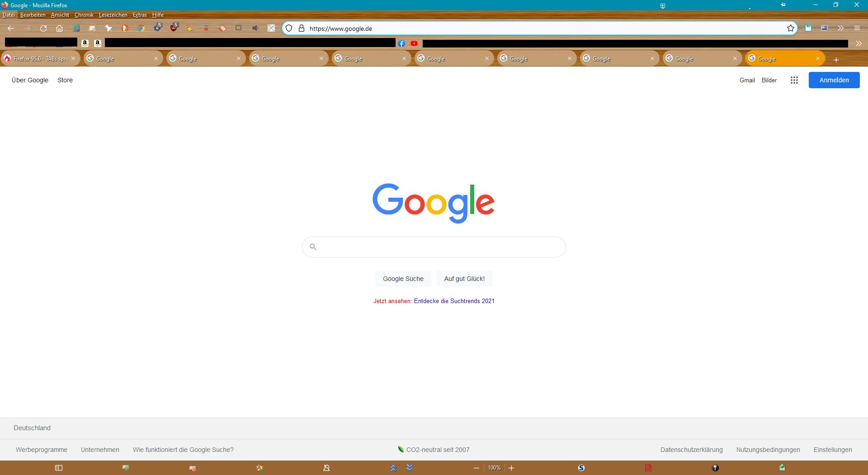Image resolution: width=868 pixels, height=475 pixels.
Task: Open the Lesezeichen menu
Action: pos(113,15)
